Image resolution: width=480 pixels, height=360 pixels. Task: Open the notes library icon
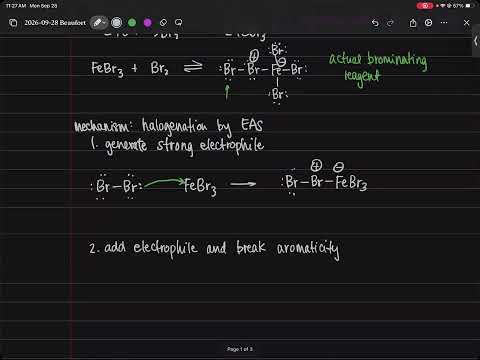[13, 23]
